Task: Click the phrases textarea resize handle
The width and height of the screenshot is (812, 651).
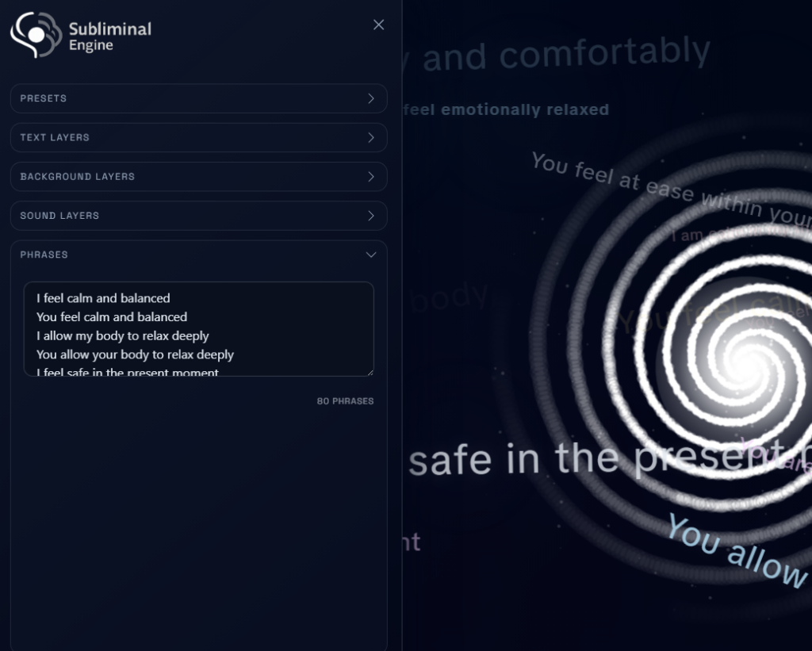Action: point(369,371)
